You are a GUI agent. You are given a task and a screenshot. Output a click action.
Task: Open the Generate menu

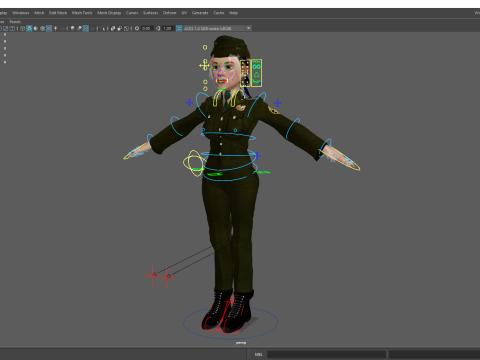pos(200,13)
